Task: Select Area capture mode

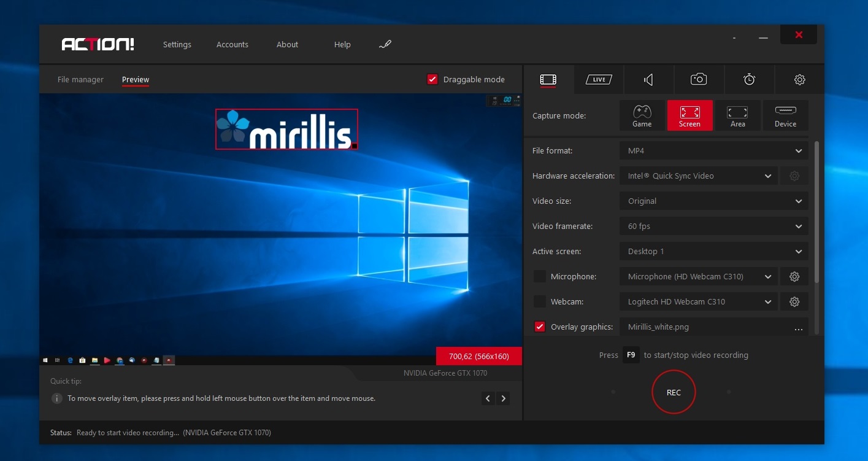Action: click(737, 115)
